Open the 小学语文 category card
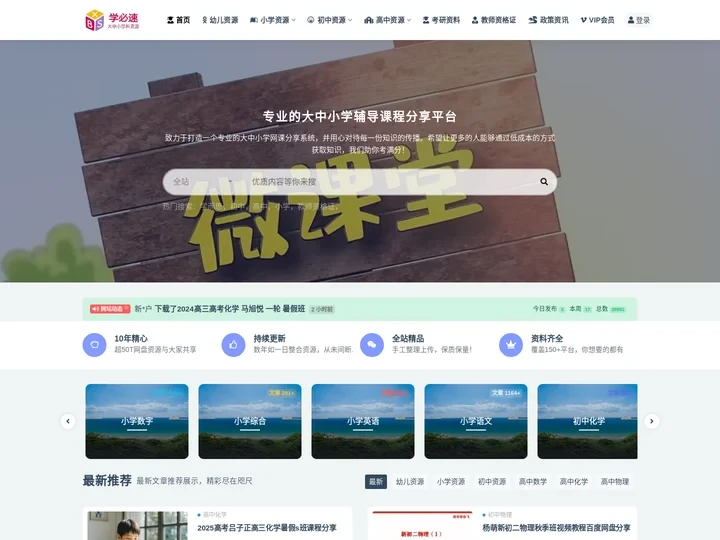 [x=476, y=421]
